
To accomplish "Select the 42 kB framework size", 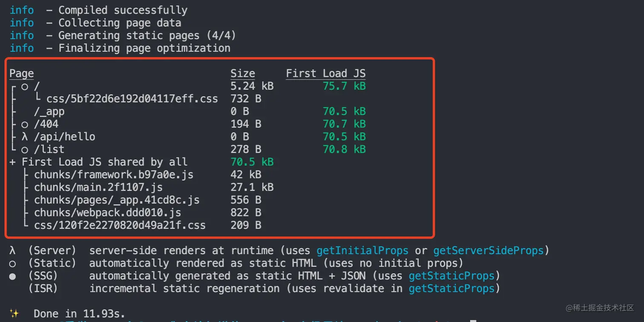I will coord(246,175).
